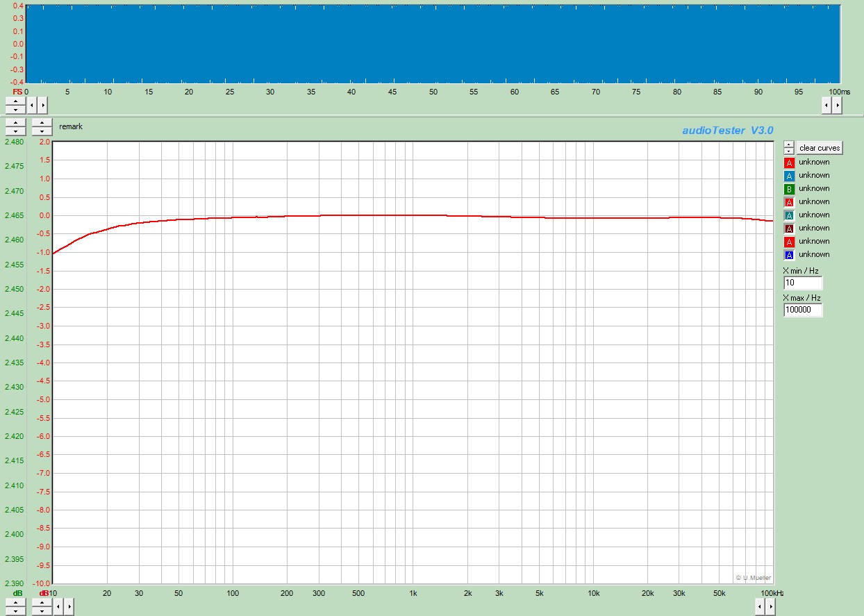Image resolution: width=864 pixels, height=616 pixels.
Task: Select the teal A curve slot
Action: pos(789,215)
